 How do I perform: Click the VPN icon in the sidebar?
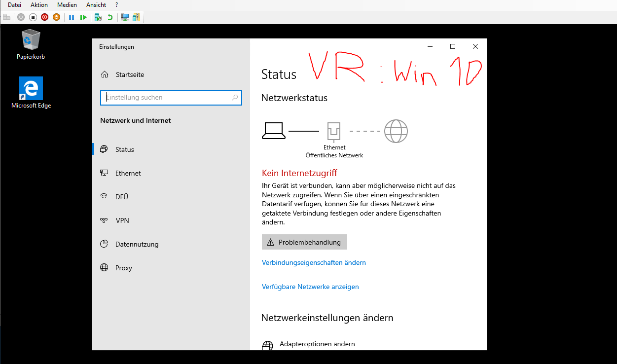[104, 220]
